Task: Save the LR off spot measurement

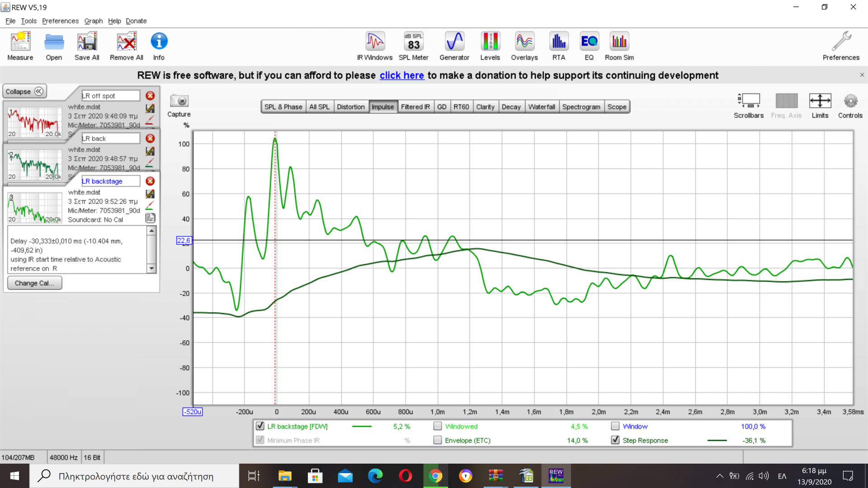Action: pos(150,108)
